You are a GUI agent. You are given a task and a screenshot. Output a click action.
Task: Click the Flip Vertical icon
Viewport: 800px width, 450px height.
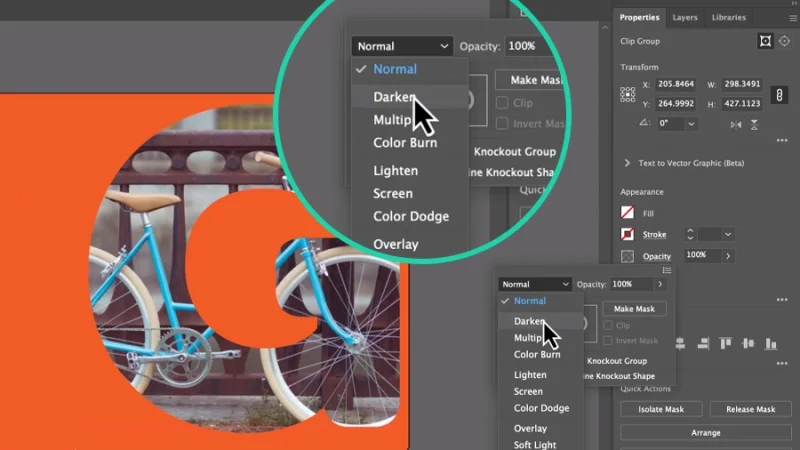(x=755, y=124)
